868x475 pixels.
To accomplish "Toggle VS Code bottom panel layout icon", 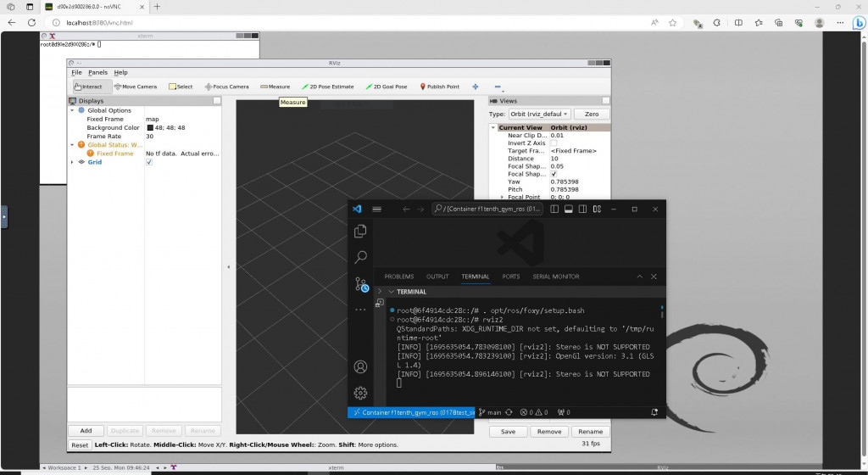I will click(569, 210).
